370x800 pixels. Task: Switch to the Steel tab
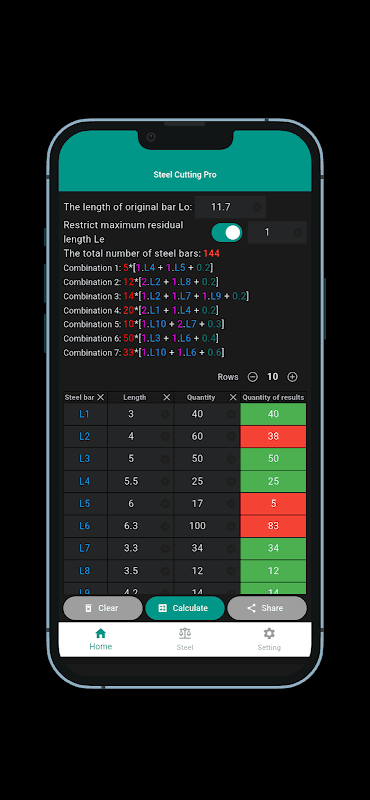click(185, 639)
